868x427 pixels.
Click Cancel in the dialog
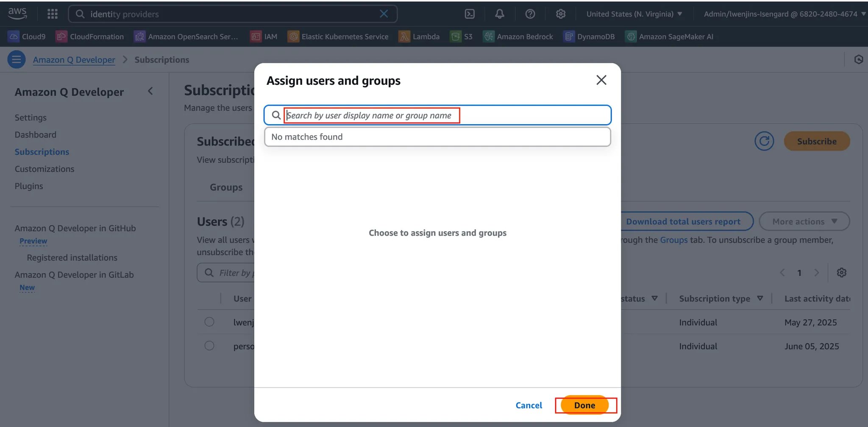[529, 405]
